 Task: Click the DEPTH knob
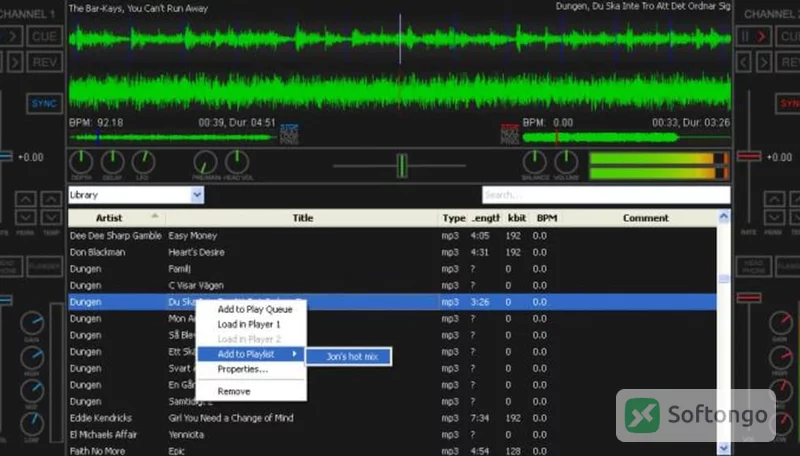pyautogui.click(x=81, y=163)
